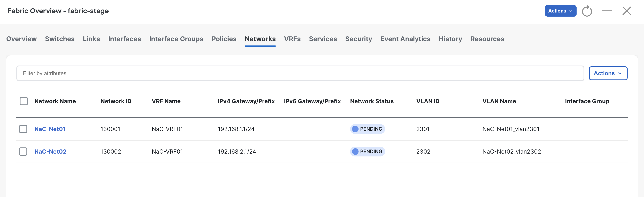The height and width of the screenshot is (197, 644).
Task: Click the IPv4 Gateway/Prefix column header
Action: (246, 101)
